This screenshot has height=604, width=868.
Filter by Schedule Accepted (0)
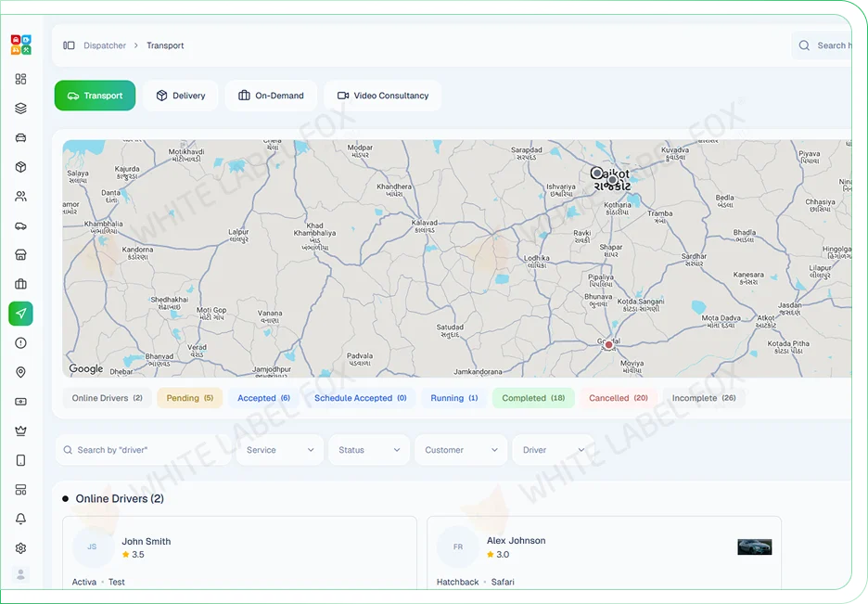[x=361, y=398]
